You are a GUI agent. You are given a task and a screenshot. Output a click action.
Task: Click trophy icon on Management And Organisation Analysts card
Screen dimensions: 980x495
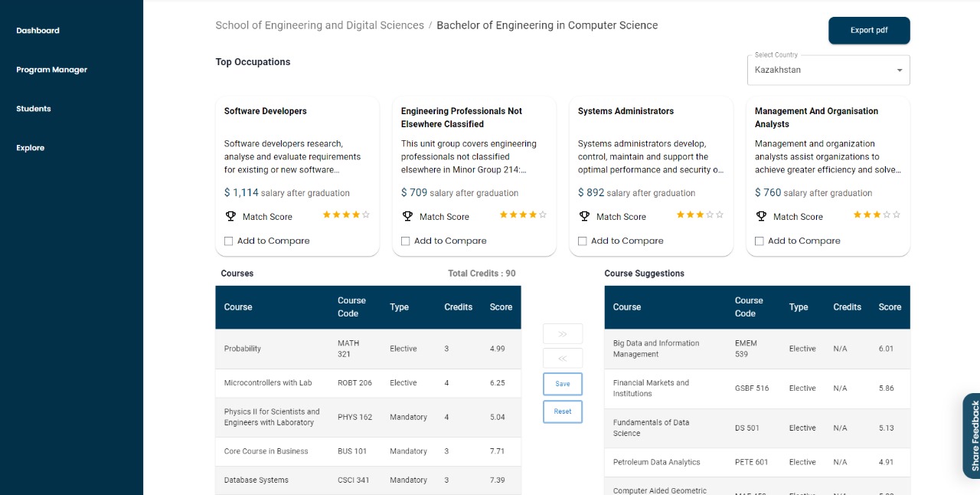coord(761,216)
